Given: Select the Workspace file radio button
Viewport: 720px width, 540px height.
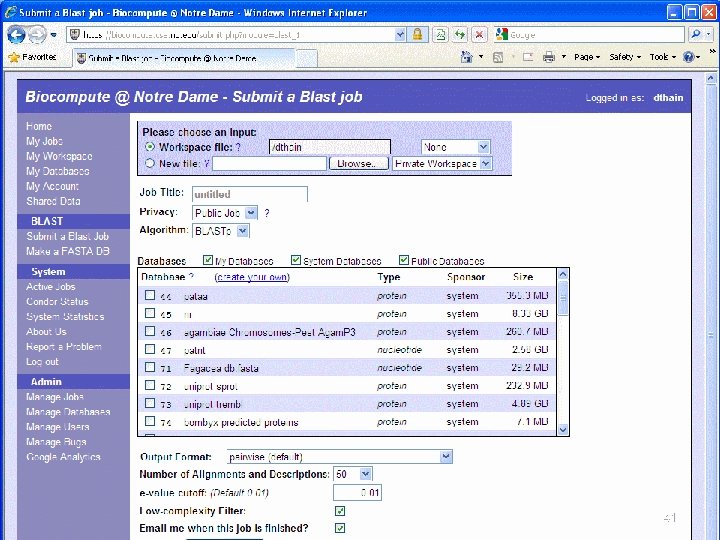Looking at the screenshot, I should tap(150, 147).
